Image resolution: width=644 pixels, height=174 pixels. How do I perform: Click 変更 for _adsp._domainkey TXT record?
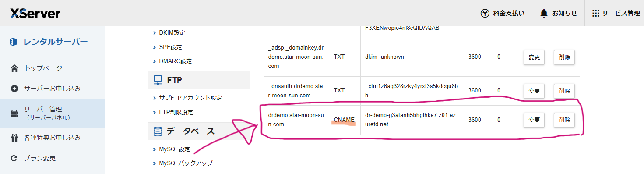534,57
